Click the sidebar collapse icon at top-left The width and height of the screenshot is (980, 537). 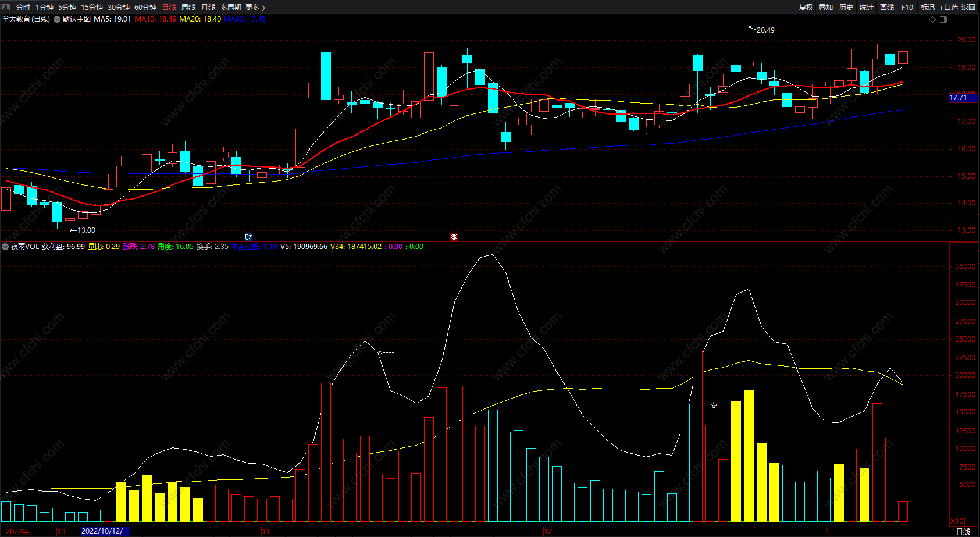[x=6, y=7]
